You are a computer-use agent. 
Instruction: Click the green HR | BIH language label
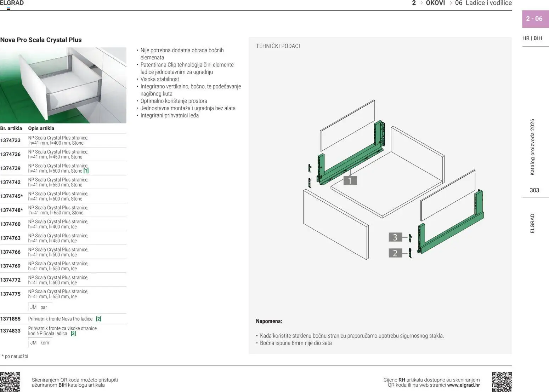tap(532, 38)
